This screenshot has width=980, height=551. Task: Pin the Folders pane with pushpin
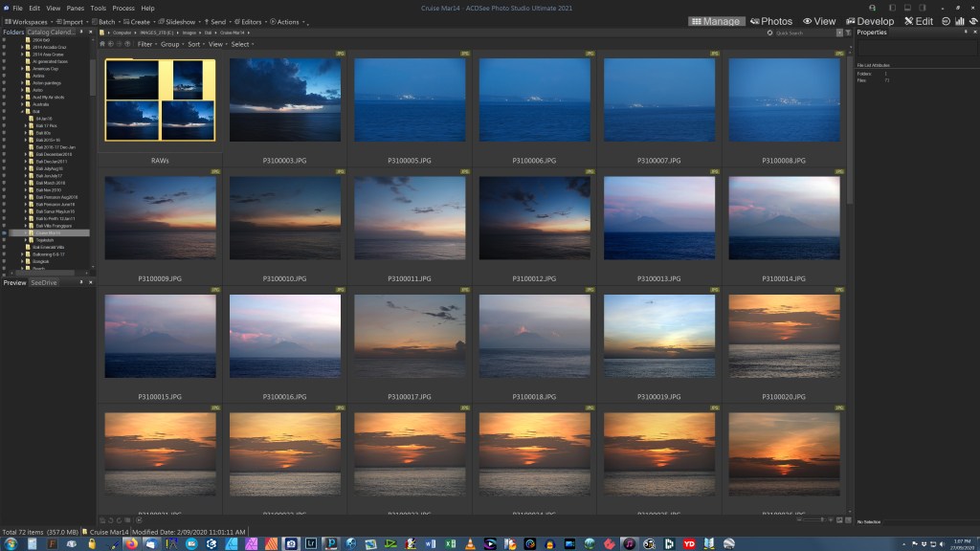(x=82, y=33)
